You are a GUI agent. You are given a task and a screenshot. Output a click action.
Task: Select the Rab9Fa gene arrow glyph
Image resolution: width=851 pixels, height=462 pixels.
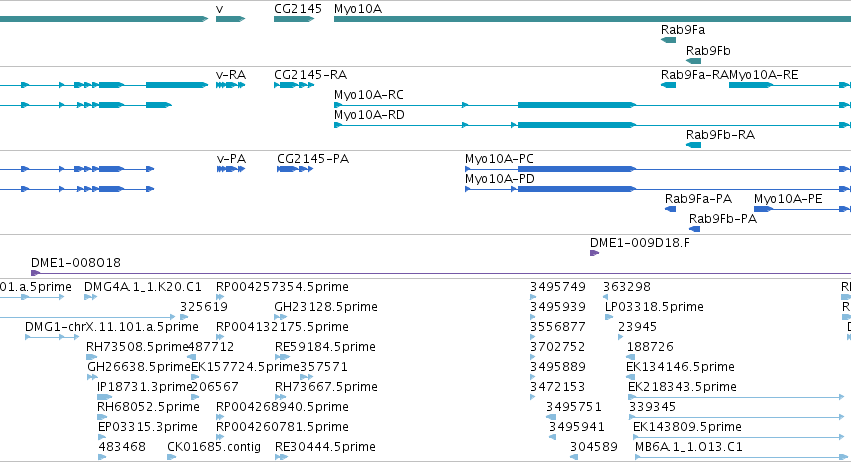[668, 40]
